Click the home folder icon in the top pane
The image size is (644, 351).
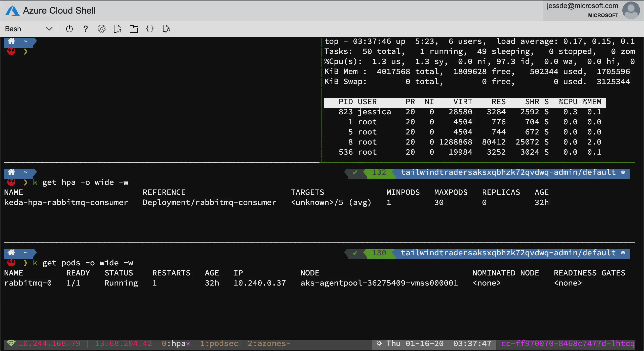(x=11, y=41)
